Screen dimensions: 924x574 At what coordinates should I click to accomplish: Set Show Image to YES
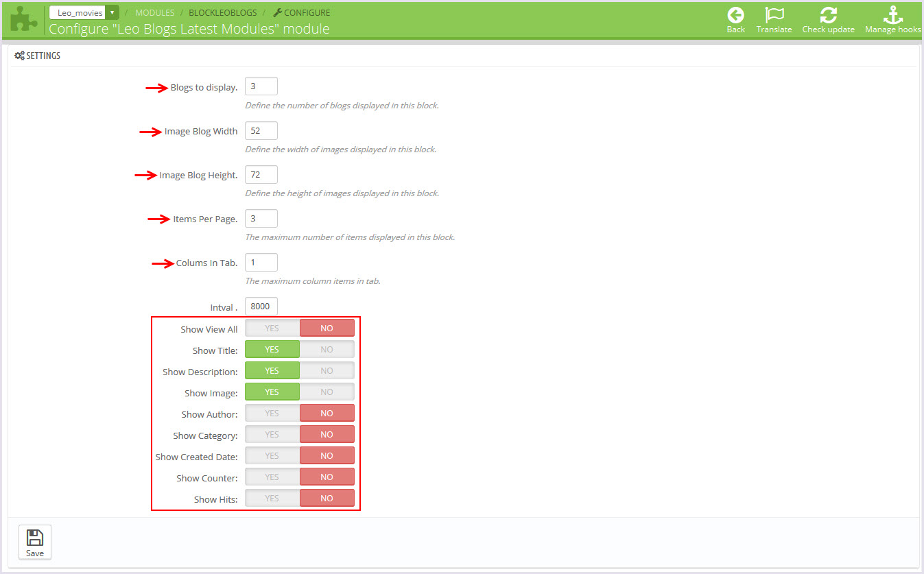pos(272,392)
